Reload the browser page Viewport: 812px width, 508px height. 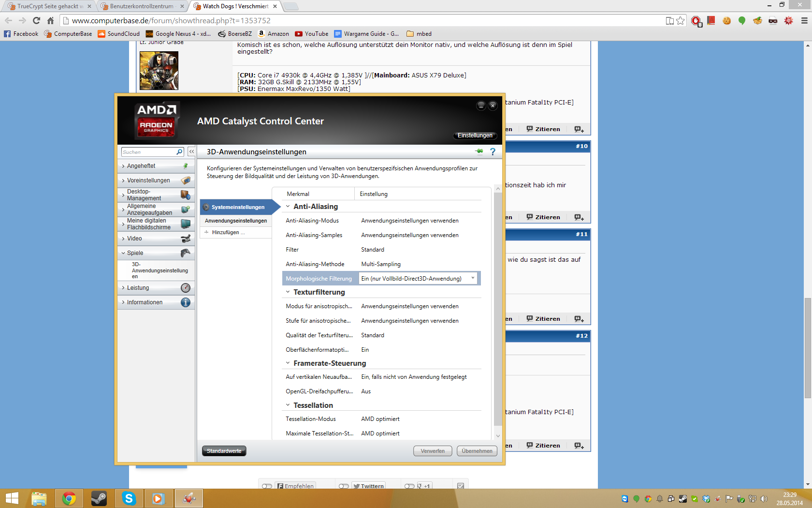(x=36, y=20)
